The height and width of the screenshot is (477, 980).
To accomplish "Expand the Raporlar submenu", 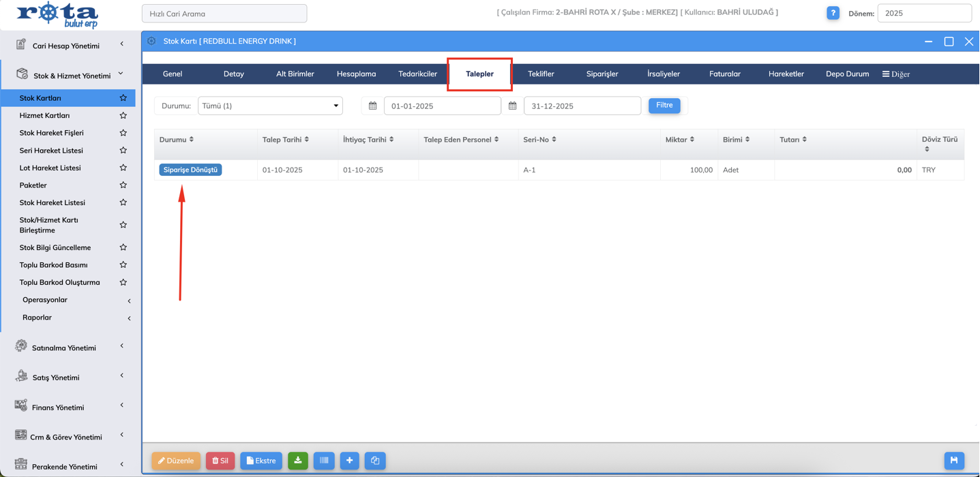I will (129, 318).
